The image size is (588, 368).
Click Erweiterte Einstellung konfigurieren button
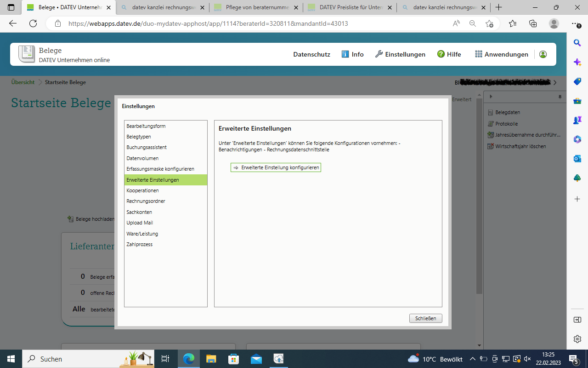pos(276,168)
